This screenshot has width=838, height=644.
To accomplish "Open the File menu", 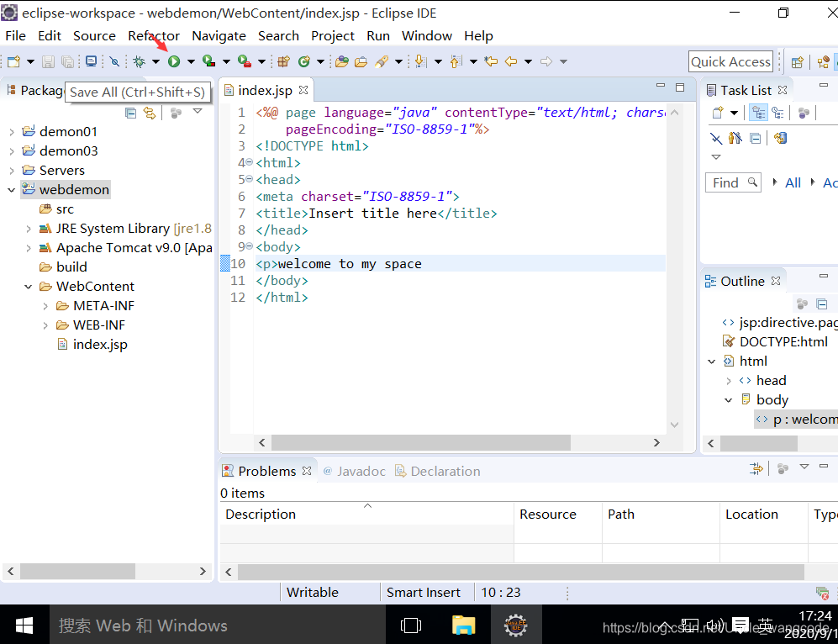I will coord(15,36).
